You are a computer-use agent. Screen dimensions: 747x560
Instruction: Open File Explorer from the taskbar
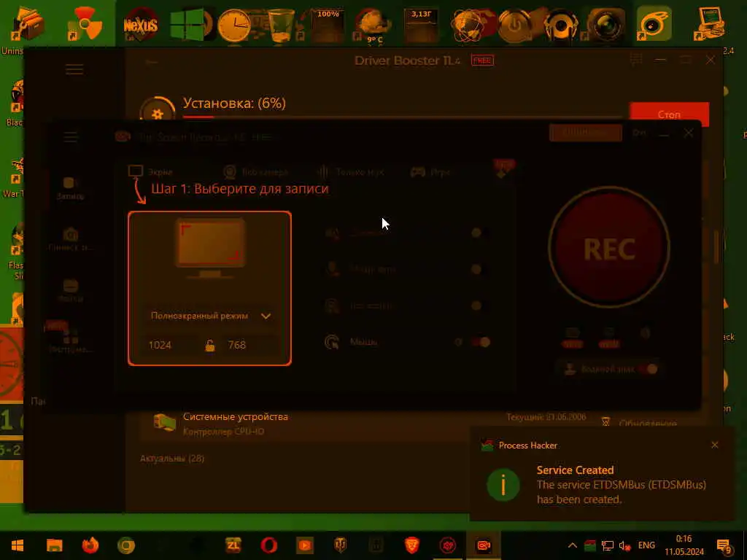tap(54, 545)
